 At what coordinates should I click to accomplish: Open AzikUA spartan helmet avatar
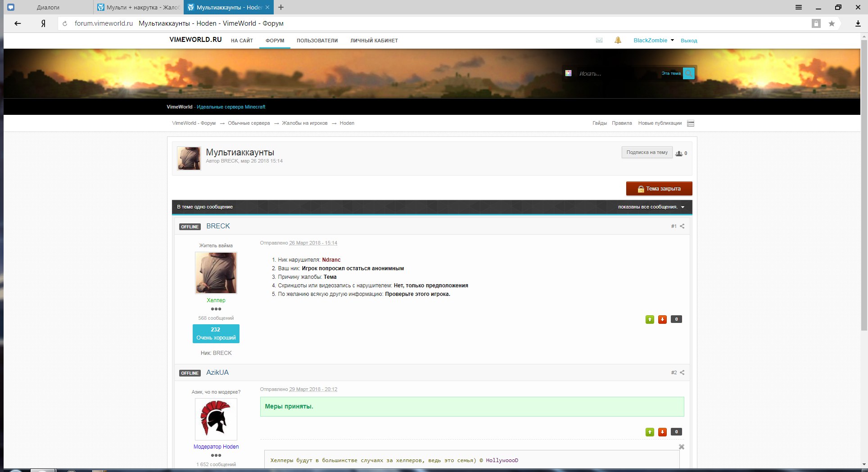216,419
